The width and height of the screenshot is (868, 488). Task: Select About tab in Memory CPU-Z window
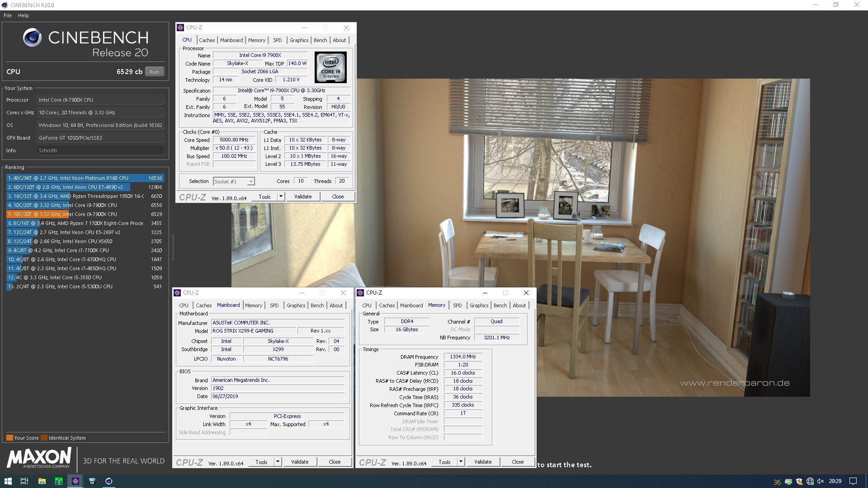(x=519, y=305)
